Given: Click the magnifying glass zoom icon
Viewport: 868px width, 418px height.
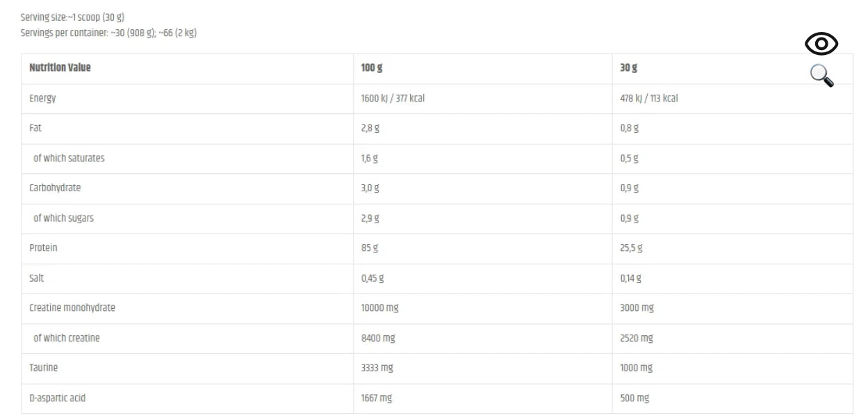Looking at the screenshot, I should 821,75.
